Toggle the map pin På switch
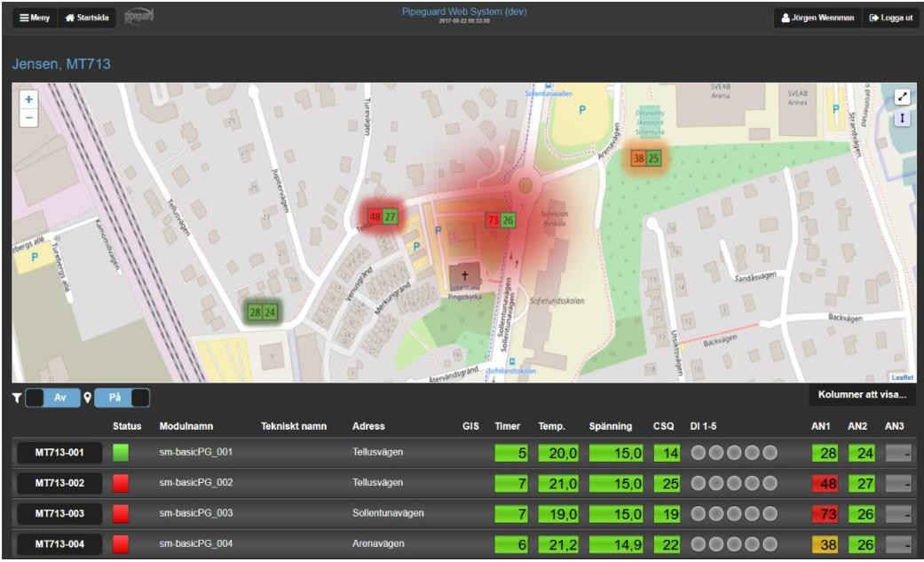The height and width of the screenshot is (562, 924). point(122,398)
